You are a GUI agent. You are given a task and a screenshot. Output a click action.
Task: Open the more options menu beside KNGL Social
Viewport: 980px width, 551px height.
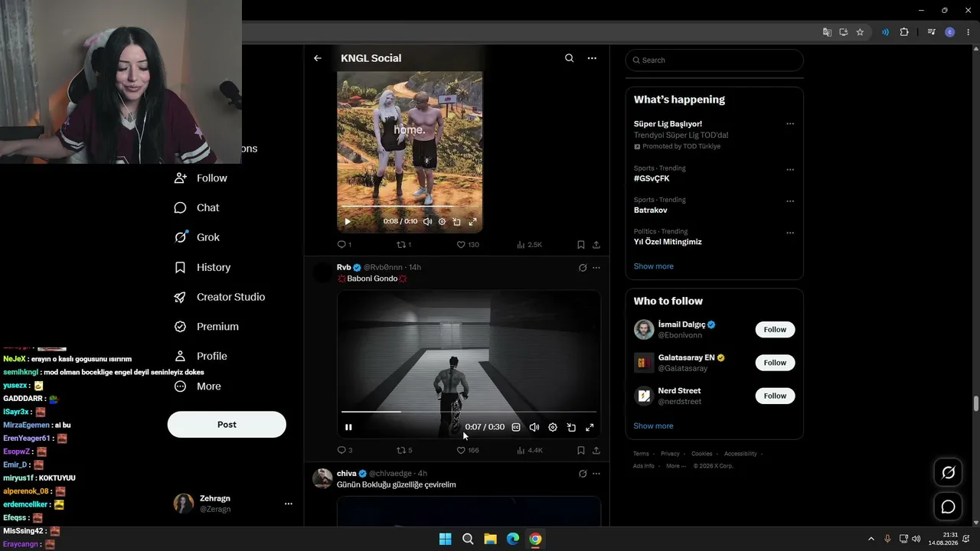(592, 58)
